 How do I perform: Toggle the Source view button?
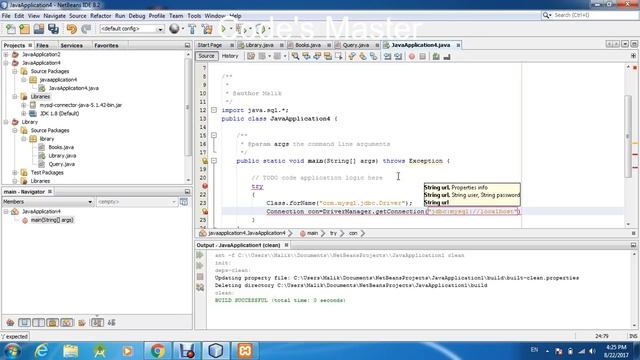(206, 56)
